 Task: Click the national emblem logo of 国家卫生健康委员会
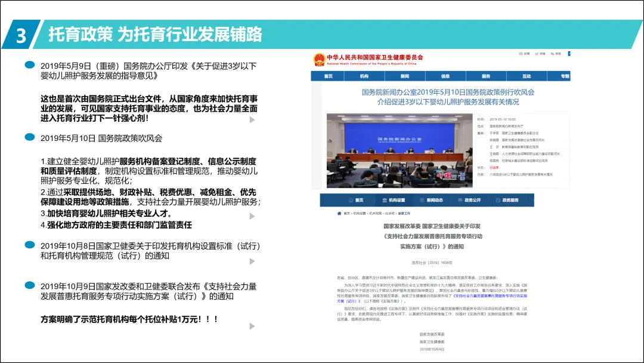pyautogui.click(x=318, y=60)
